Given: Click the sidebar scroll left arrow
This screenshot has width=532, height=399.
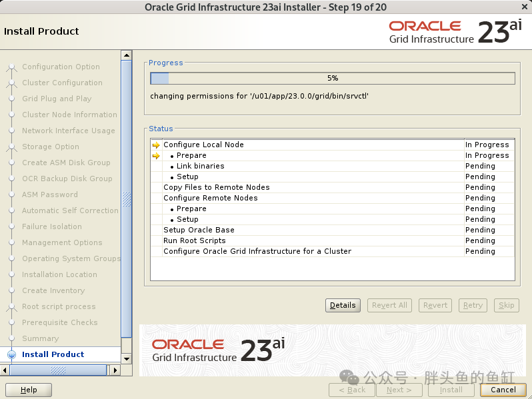Looking at the screenshot, I should point(5,370).
